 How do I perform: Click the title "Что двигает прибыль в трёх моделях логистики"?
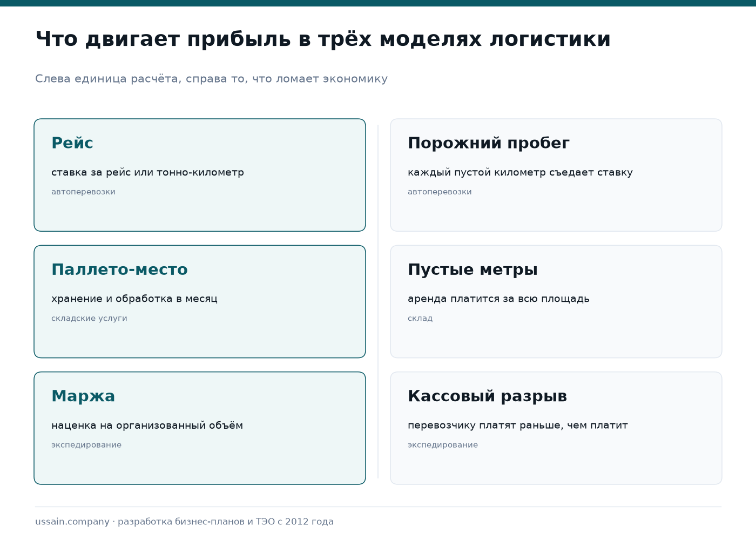[323, 39]
